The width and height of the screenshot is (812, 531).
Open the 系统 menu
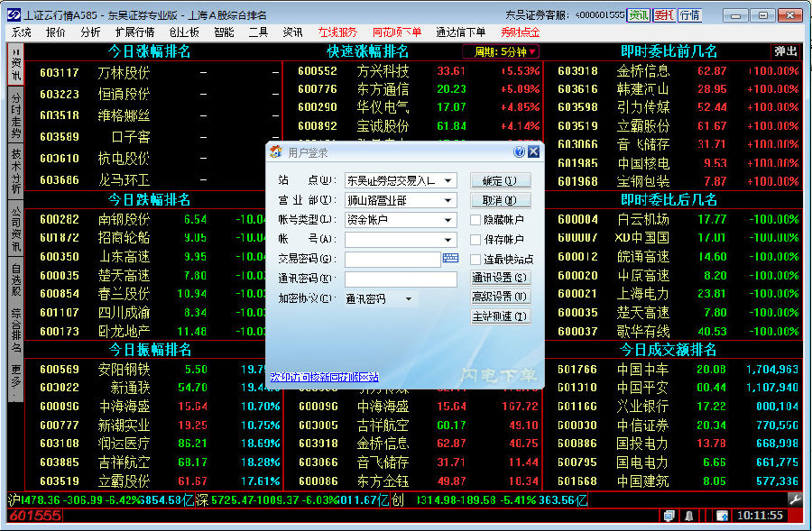22,32
